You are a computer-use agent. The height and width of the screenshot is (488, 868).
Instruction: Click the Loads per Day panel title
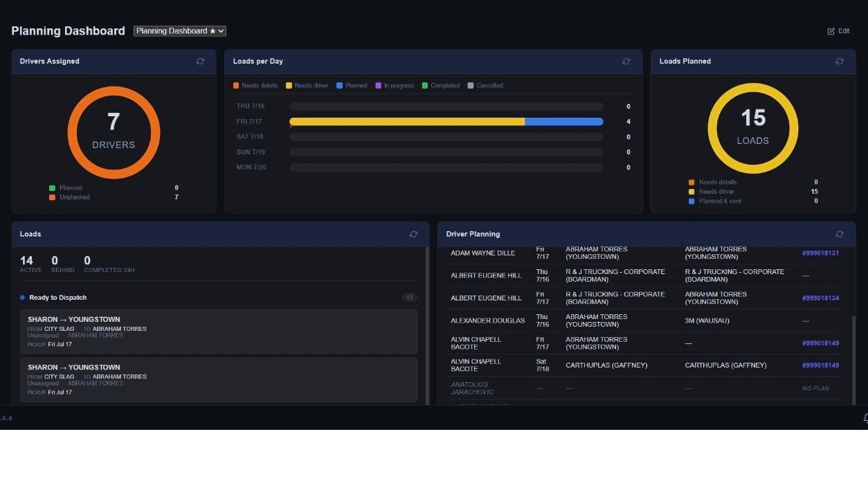[258, 61]
